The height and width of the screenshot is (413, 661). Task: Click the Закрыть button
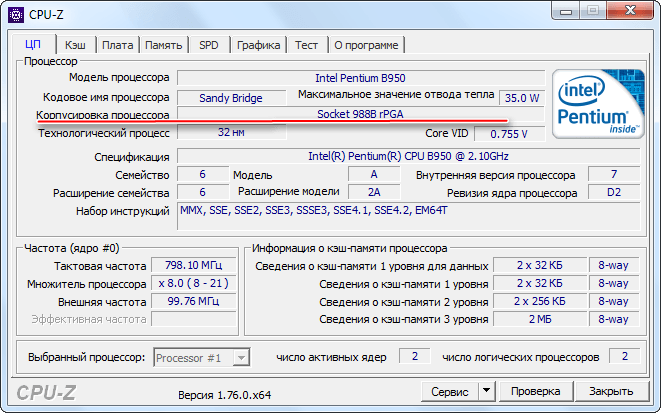tap(610, 390)
